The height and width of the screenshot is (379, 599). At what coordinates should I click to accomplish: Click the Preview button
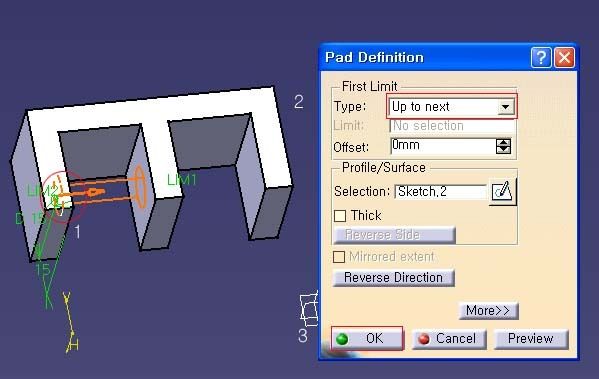(x=531, y=339)
